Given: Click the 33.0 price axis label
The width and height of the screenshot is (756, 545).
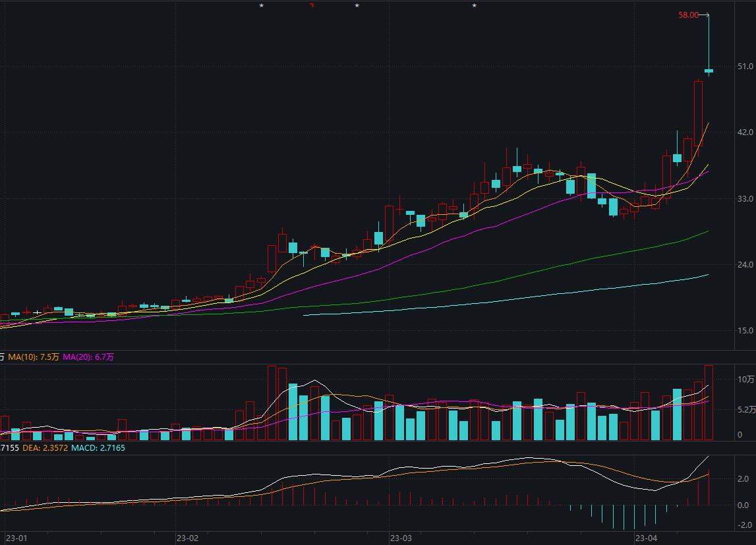Looking at the screenshot, I should pyautogui.click(x=745, y=198).
